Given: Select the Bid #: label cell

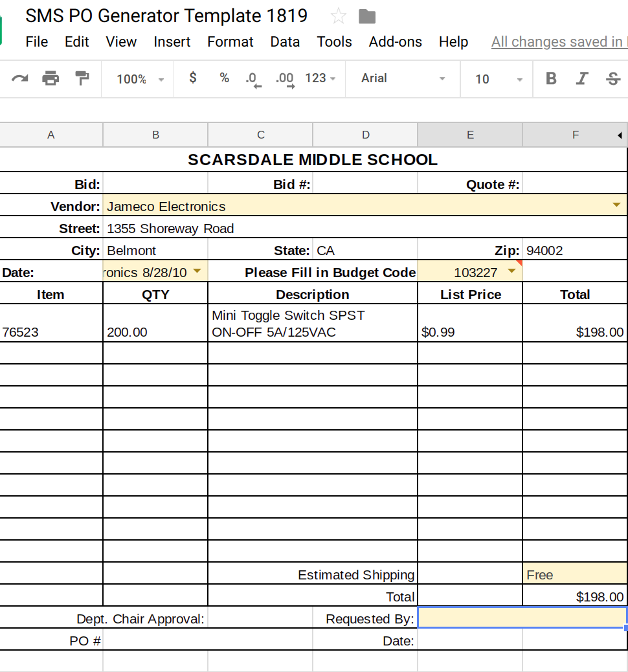Looking at the screenshot, I should pyautogui.click(x=261, y=183).
